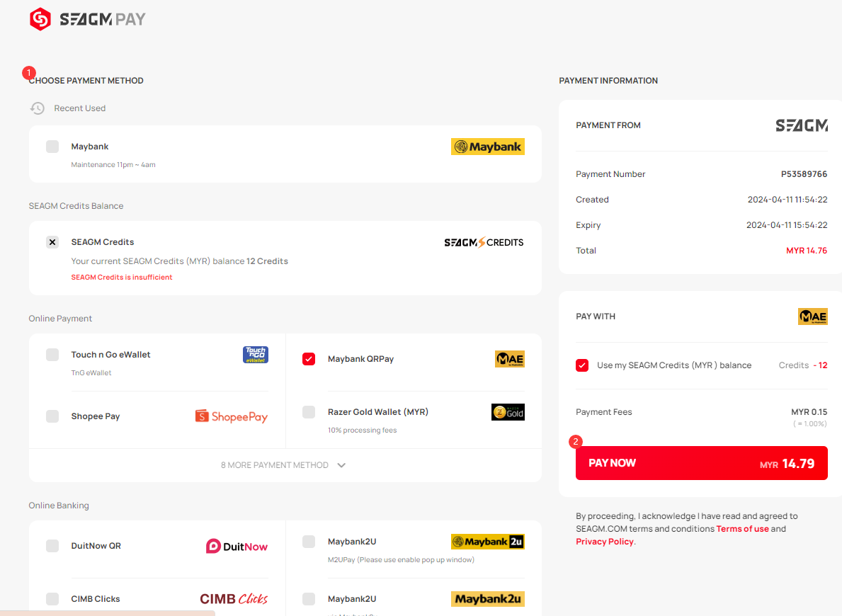
Task: Click the TnG eWallet subtitle
Action: (91, 372)
